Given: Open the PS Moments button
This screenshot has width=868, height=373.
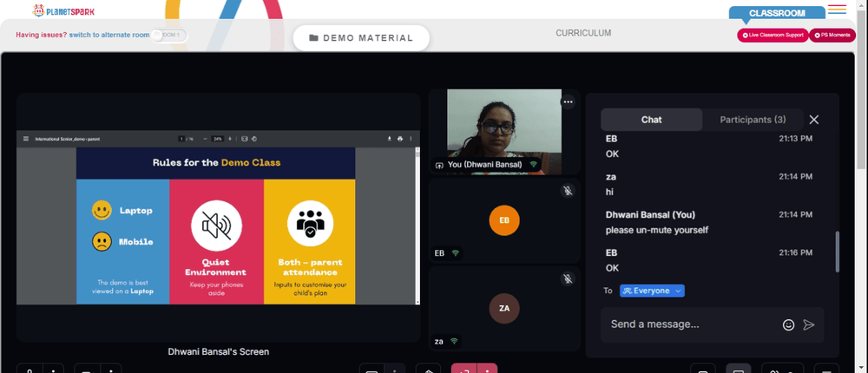Looking at the screenshot, I should coord(832,36).
